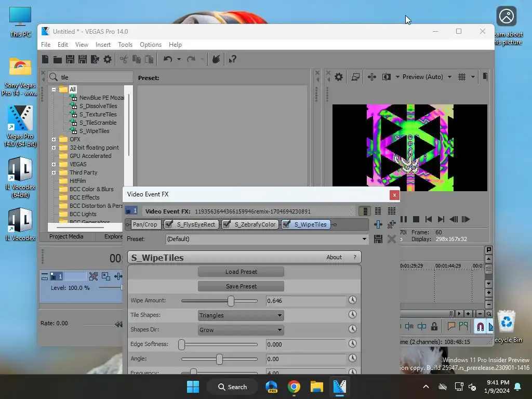Open the File menu
The image size is (532, 399).
(46, 45)
